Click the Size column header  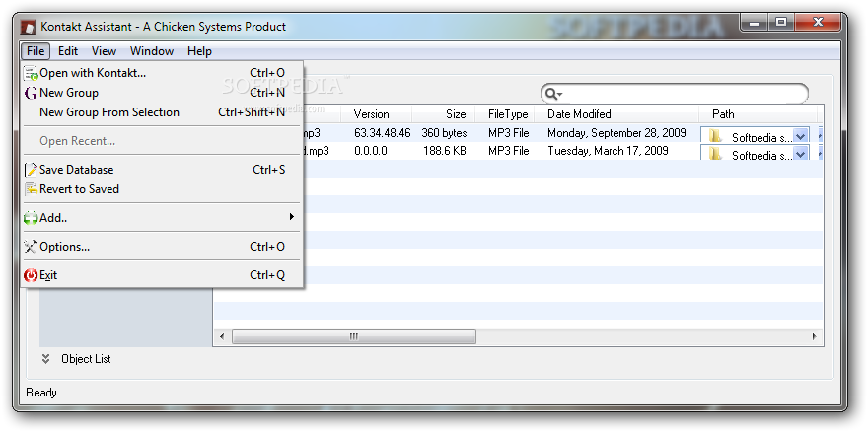[x=444, y=114]
